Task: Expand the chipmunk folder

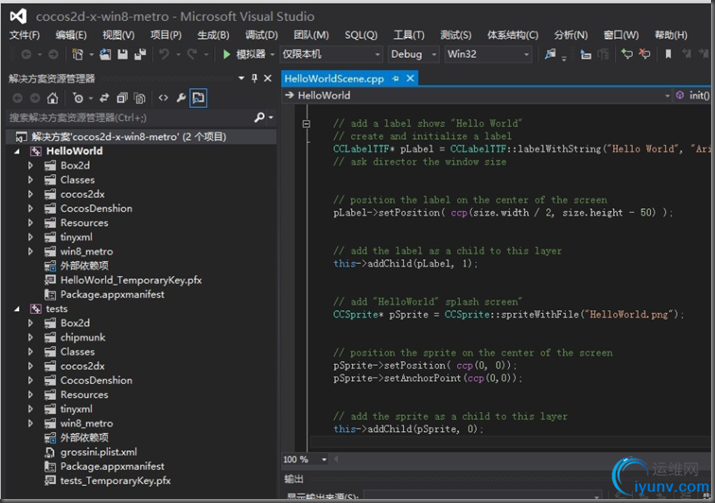Action: tap(31, 337)
